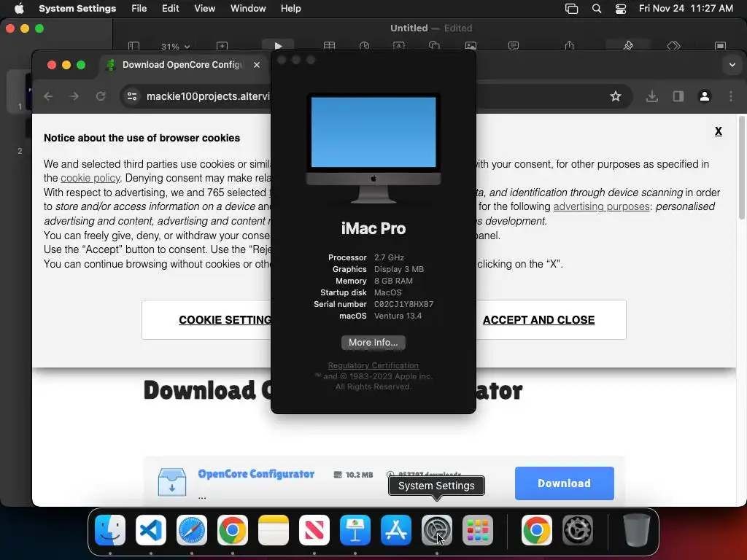Click the blue Download button

pyautogui.click(x=564, y=483)
